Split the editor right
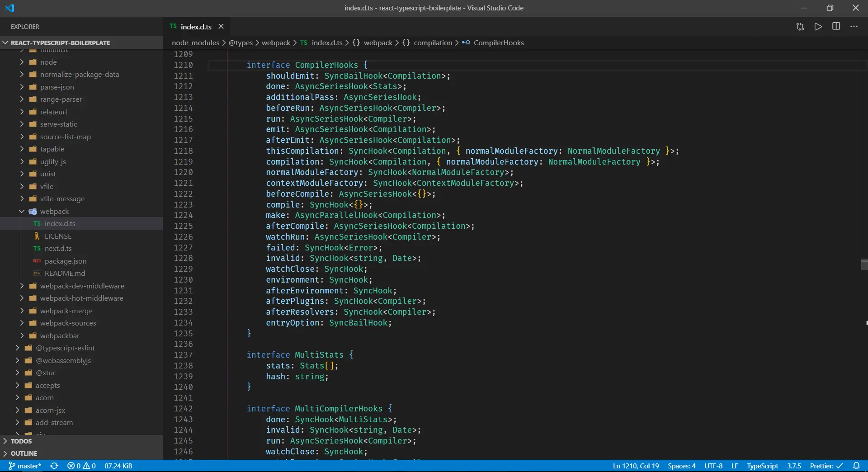This screenshot has height=472, width=868. [x=836, y=27]
